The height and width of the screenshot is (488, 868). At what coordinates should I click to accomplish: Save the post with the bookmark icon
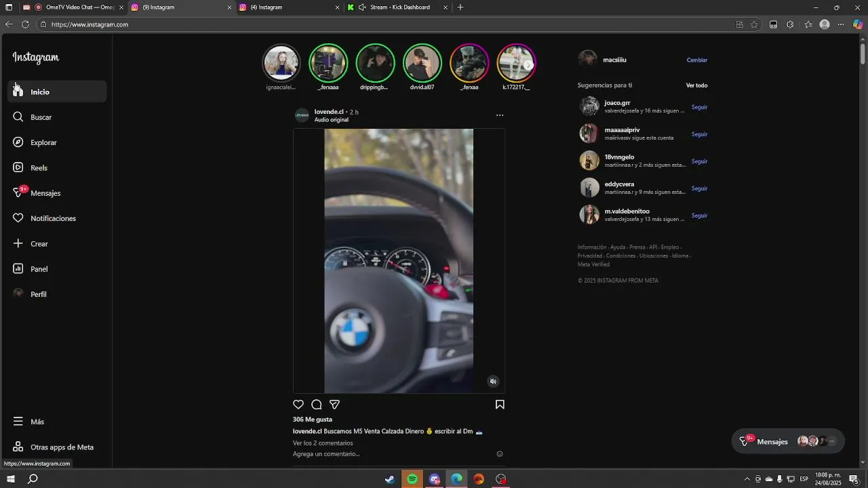click(500, 405)
